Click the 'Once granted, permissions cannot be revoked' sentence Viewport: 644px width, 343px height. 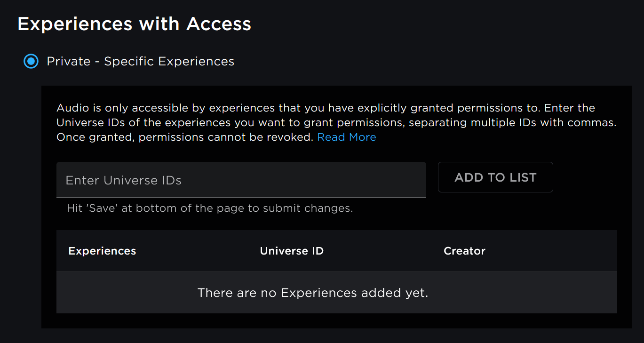(185, 137)
